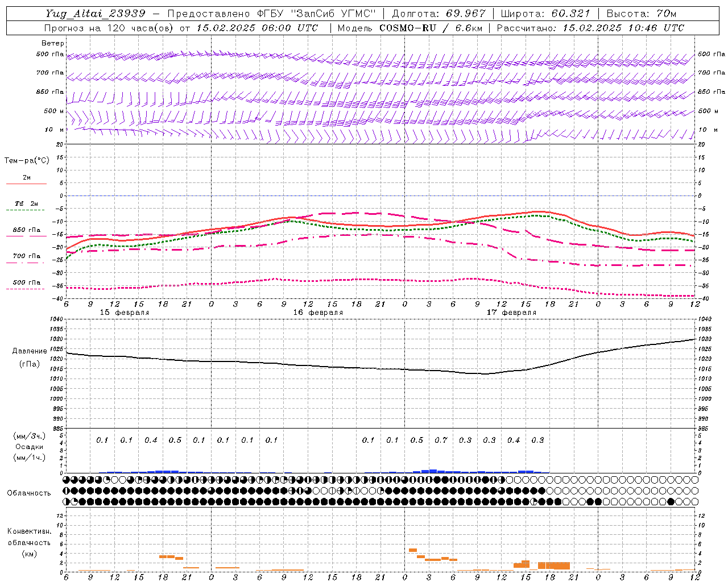Click the Облачность row label
The width and height of the screenshot is (728, 582).
[29, 493]
